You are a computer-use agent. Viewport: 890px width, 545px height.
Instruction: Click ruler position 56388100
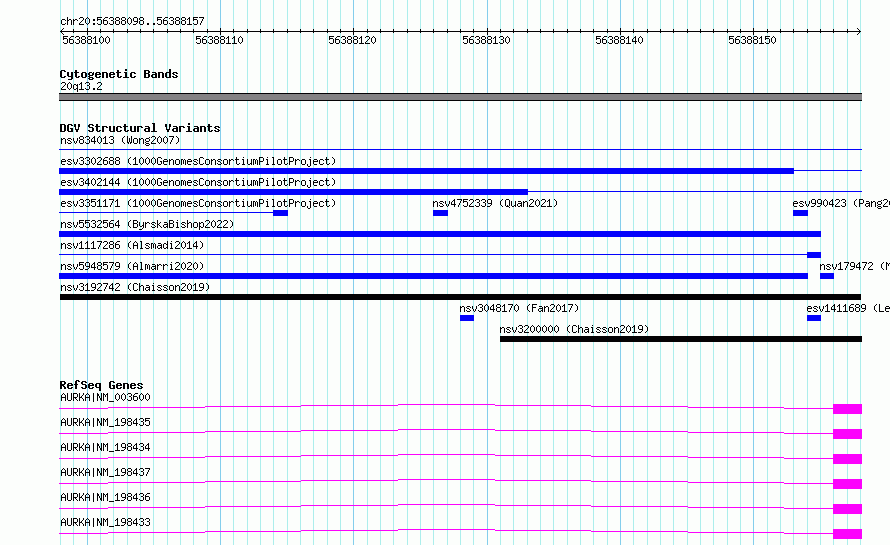(x=86, y=40)
